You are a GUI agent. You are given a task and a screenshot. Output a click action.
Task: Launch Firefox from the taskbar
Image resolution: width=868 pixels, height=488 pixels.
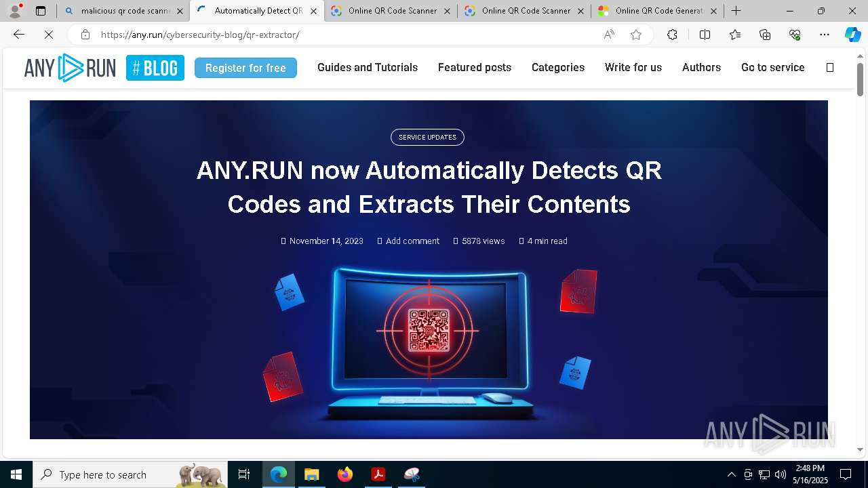(345, 474)
